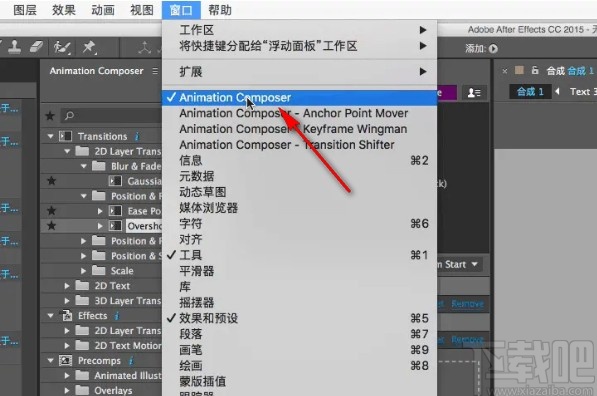This screenshot has height=396, width=597.
Task: Click the upper Remove link
Action: [468, 304]
